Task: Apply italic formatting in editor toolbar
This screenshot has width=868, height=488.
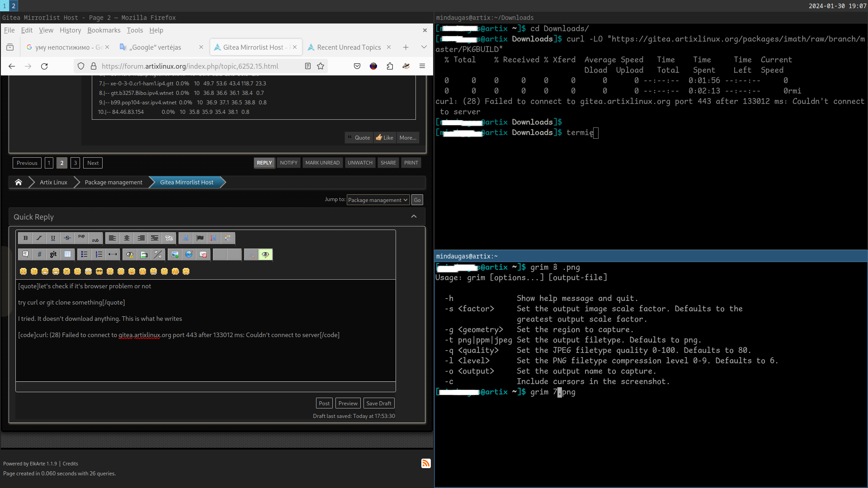Action: point(39,238)
